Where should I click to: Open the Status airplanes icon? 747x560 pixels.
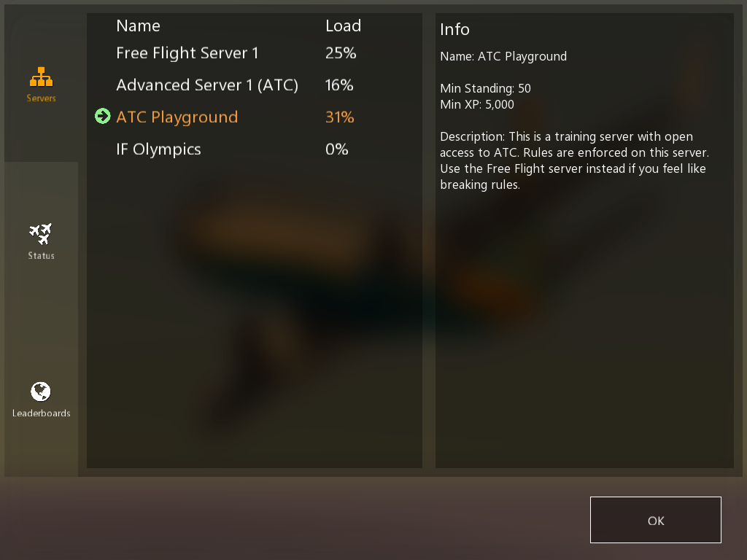(41, 234)
